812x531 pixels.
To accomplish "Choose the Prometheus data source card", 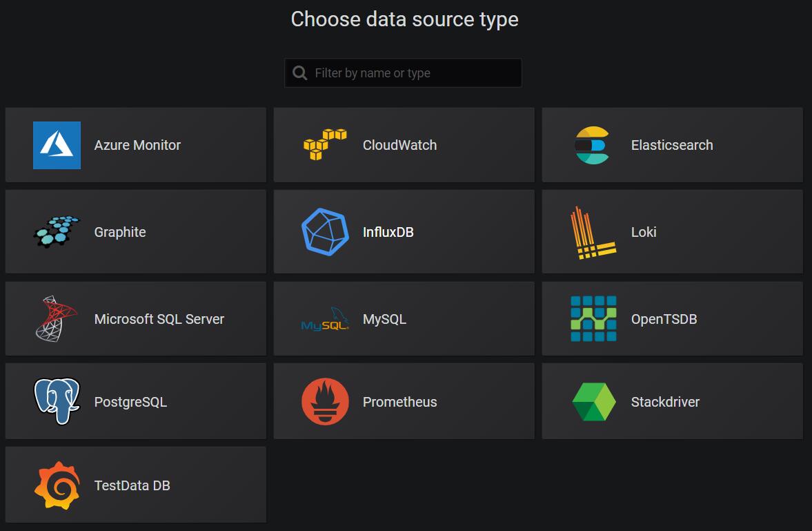I will tap(404, 400).
